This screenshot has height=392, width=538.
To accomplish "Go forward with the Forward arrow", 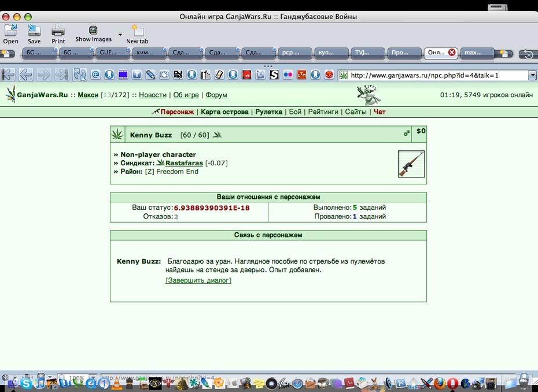I will (x=43, y=75).
